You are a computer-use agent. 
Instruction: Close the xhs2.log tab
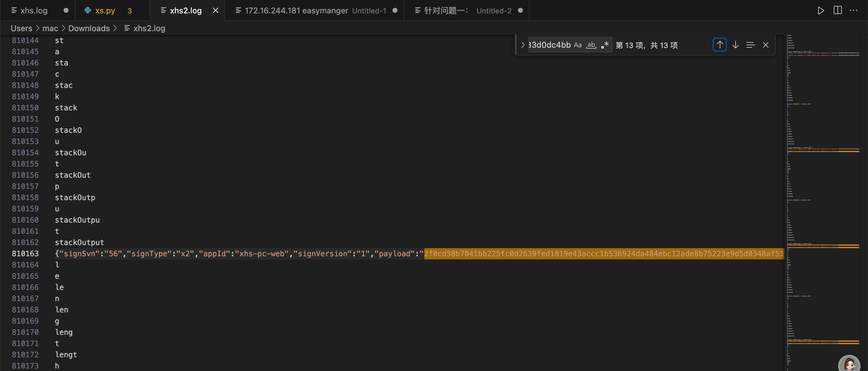[216, 11]
